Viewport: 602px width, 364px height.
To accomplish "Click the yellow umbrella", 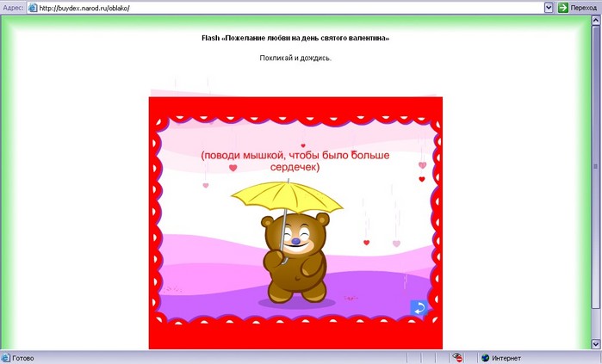I will [287, 199].
